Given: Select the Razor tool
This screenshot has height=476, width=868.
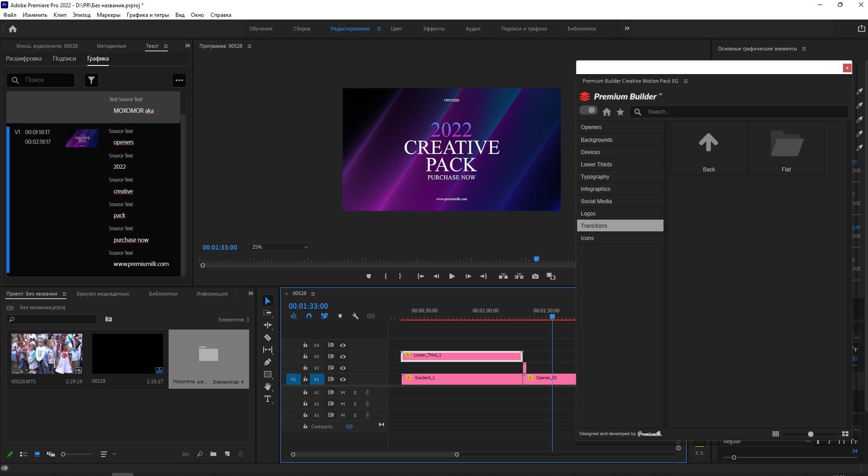Looking at the screenshot, I should pyautogui.click(x=268, y=337).
